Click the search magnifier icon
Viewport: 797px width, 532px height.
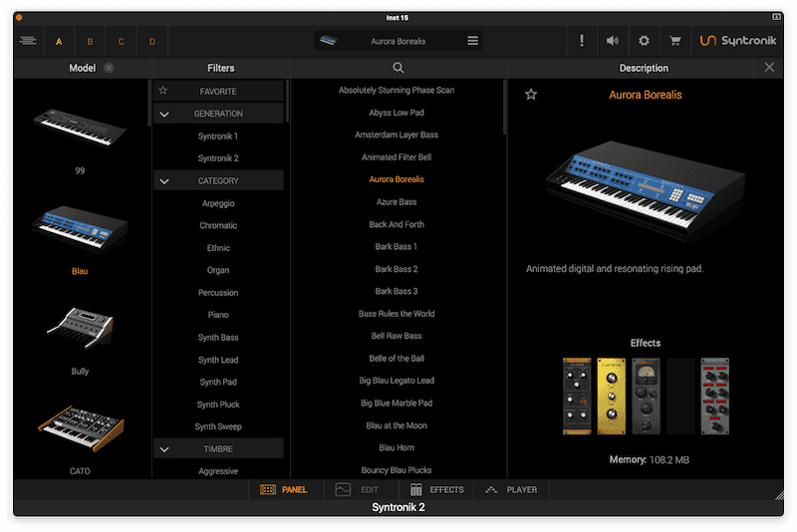[x=398, y=68]
